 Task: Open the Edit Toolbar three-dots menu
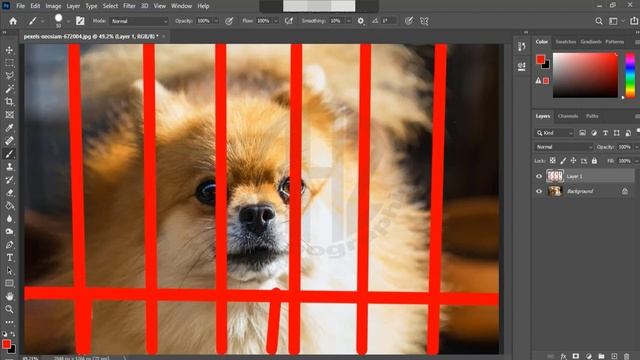[x=9, y=322]
